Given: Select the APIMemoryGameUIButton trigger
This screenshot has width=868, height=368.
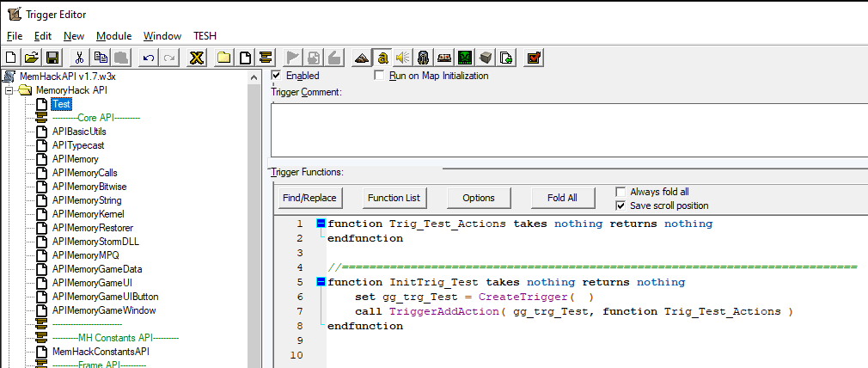Looking at the screenshot, I should point(105,297).
